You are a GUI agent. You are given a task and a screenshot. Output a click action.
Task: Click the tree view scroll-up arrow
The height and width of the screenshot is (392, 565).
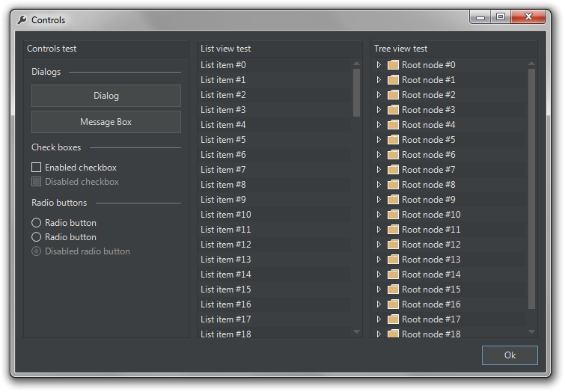(x=531, y=64)
